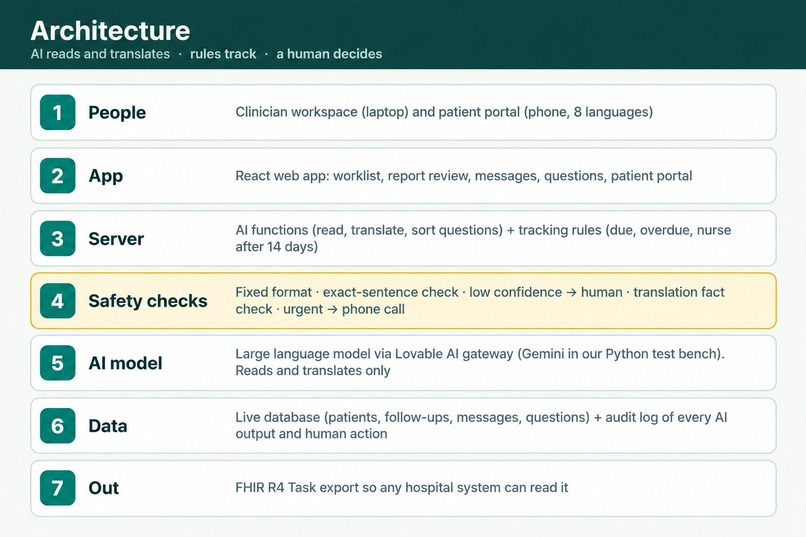Click the number 4 badge beside Safety checks
The image size is (806, 537).
coord(58,301)
